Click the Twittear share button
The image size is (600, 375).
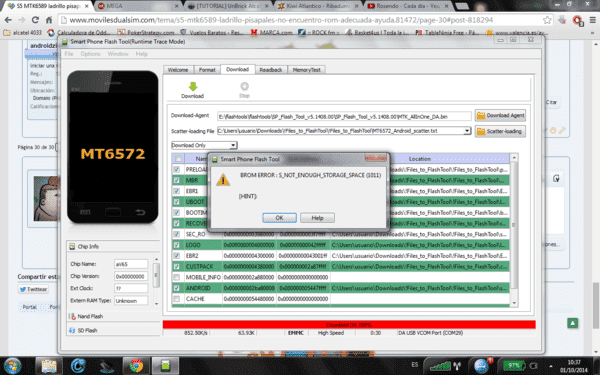(33, 289)
